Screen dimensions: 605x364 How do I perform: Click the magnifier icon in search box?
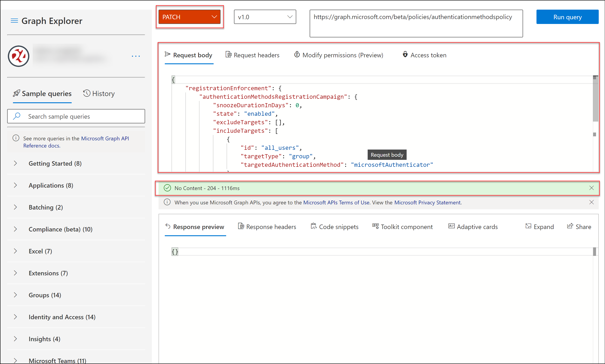(x=17, y=116)
